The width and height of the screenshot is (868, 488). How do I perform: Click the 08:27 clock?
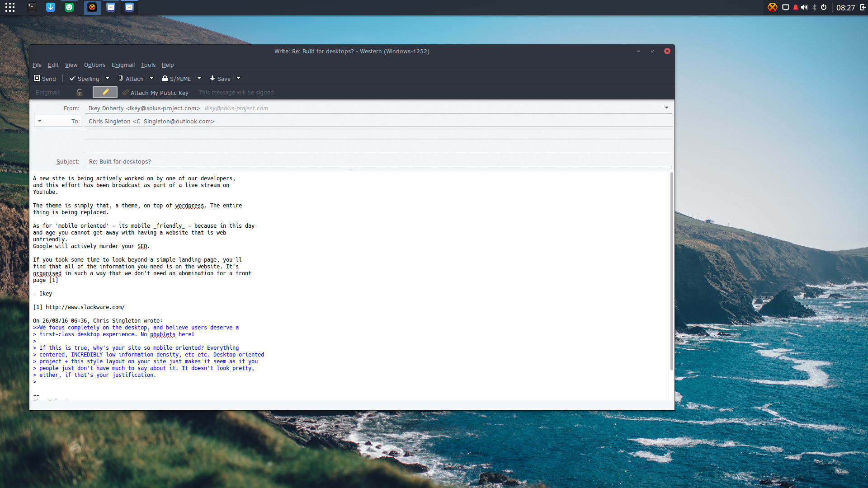point(845,8)
